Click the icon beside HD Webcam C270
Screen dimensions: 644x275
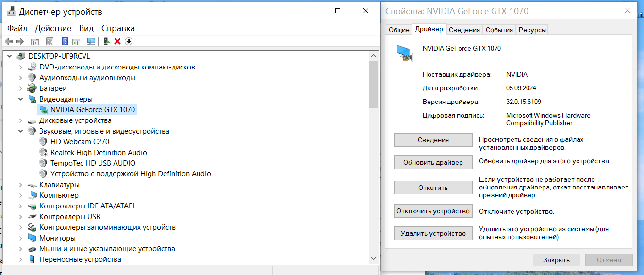tap(43, 142)
